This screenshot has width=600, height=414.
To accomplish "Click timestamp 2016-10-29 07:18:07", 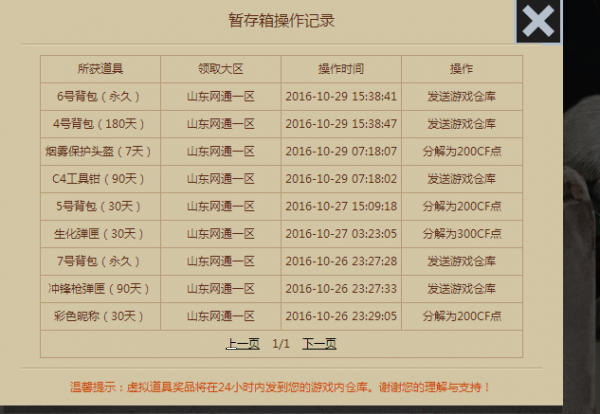I will 341,152.
